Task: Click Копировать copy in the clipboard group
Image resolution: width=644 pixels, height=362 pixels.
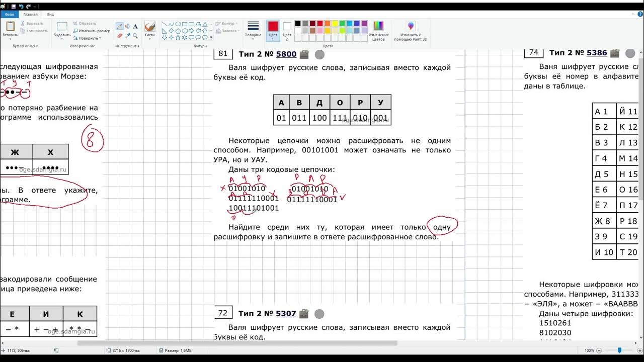Action: tap(34, 31)
